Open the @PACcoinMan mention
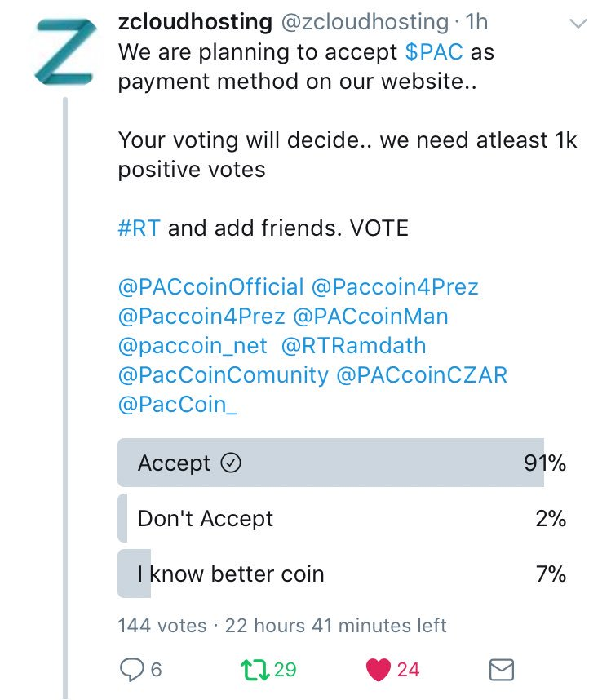This screenshot has height=700, width=611. click(x=370, y=316)
